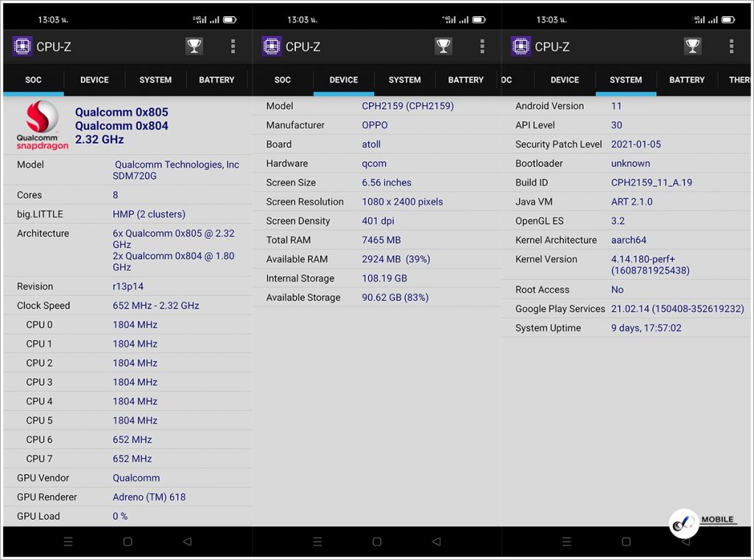The height and width of the screenshot is (560, 754).
Task: Select the Screen Resolution 1080 x 2400 row
Action: tap(376, 202)
